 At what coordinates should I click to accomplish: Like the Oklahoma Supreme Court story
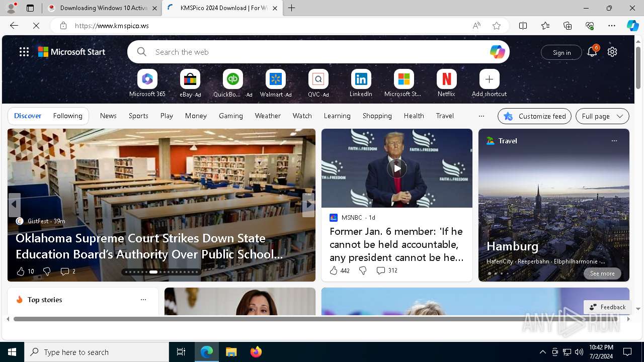pyautogui.click(x=21, y=271)
